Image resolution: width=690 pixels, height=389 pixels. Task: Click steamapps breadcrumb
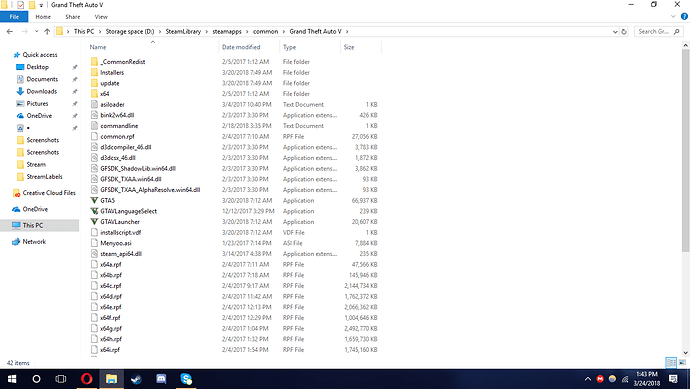point(227,32)
